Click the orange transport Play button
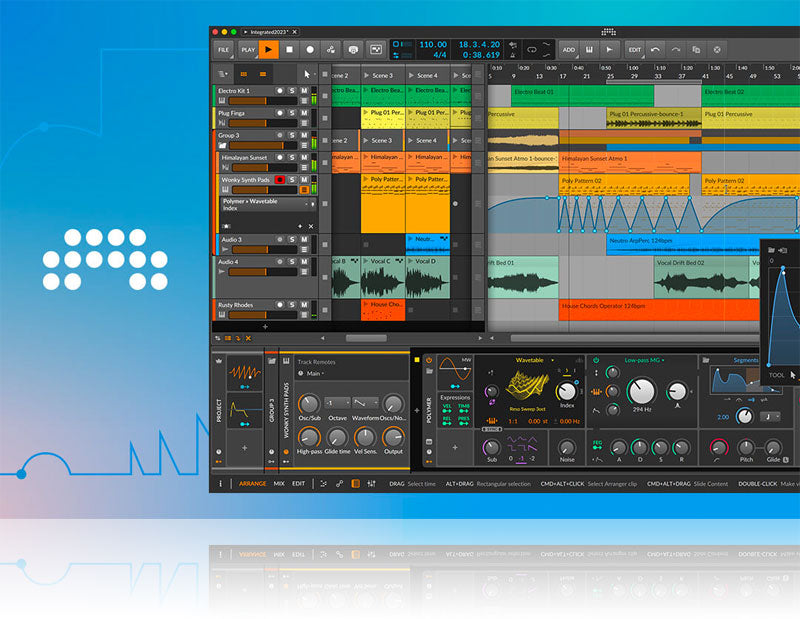 pos(268,49)
